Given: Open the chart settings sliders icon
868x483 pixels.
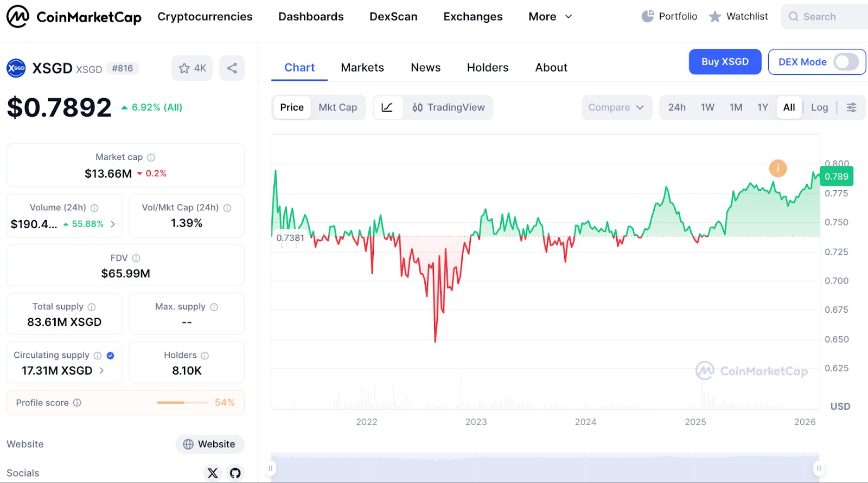Looking at the screenshot, I should pos(852,107).
